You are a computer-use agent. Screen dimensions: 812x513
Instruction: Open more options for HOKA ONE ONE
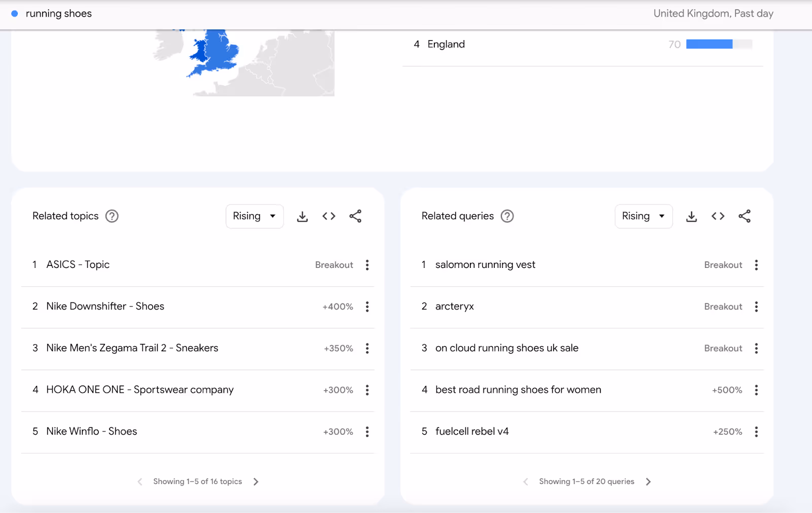click(367, 390)
